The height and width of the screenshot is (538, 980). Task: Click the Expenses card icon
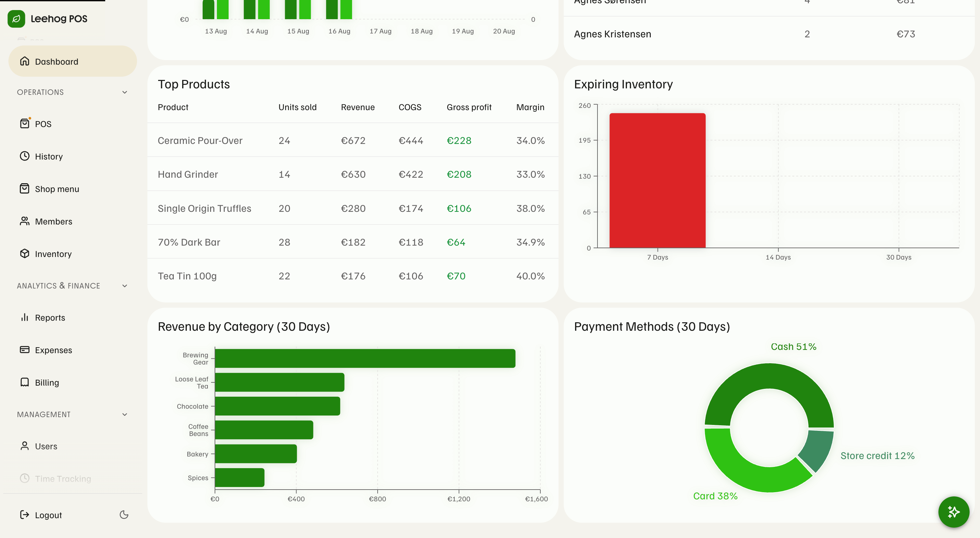click(25, 350)
